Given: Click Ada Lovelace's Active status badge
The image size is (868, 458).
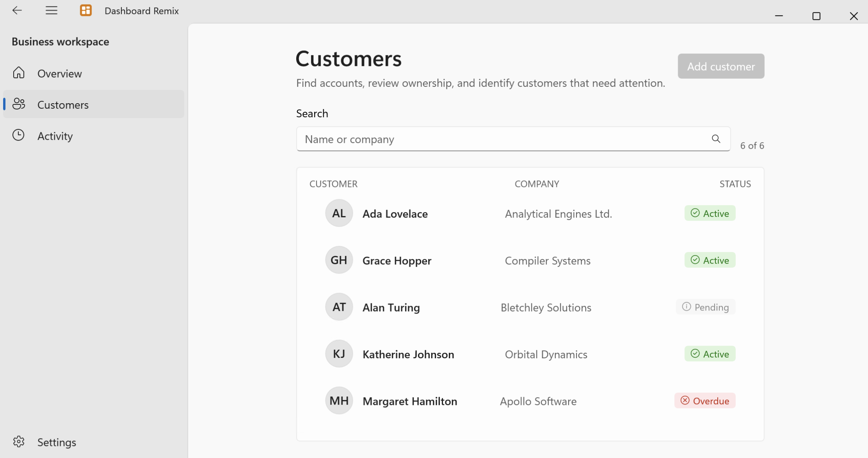Looking at the screenshot, I should click(710, 213).
